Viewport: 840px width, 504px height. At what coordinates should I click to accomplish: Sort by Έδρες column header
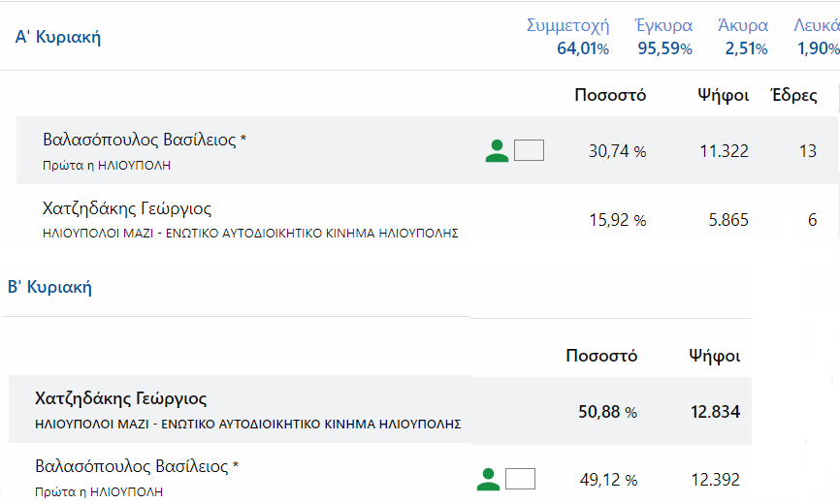tap(793, 95)
